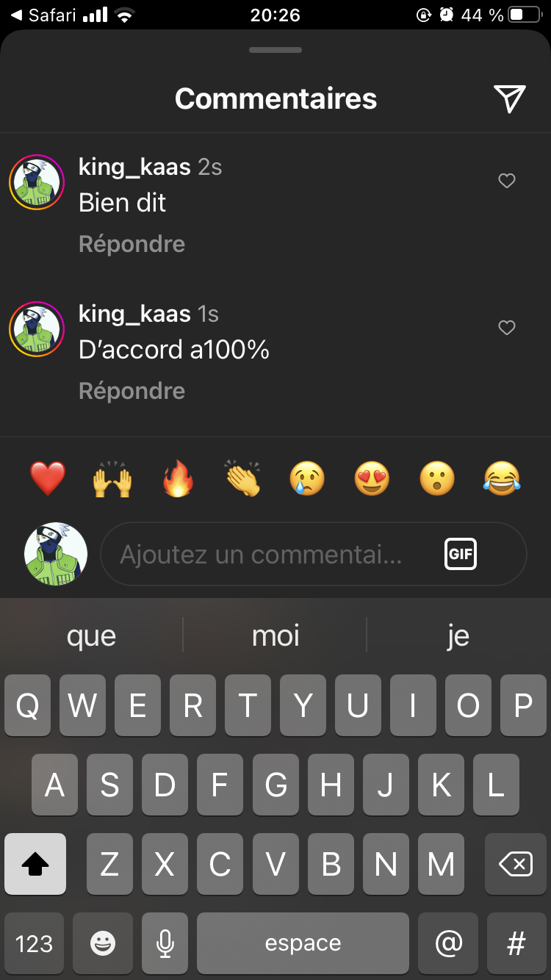Screen dimensions: 551x980
Task: Reply to the "D'accord a100%" comment
Action: [132, 391]
